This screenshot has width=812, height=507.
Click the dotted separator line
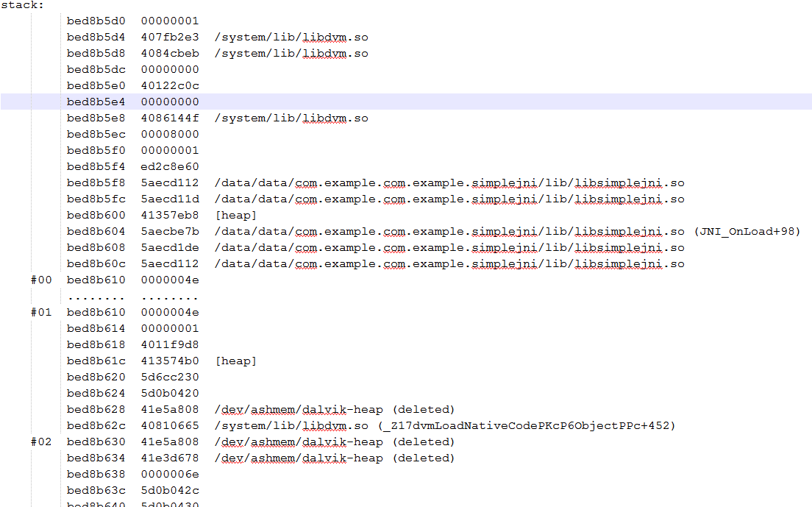pos(132,298)
